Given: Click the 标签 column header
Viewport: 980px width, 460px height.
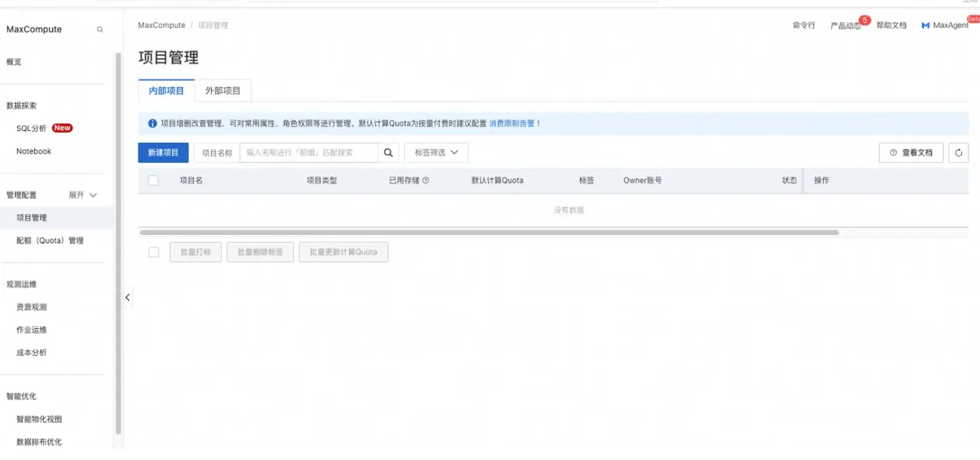Looking at the screenshot, I should click(x=587, y=181).
